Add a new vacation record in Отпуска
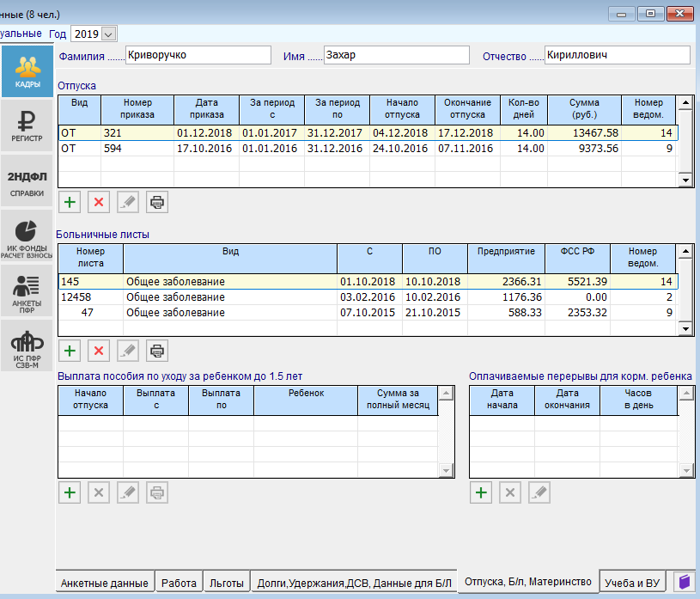Screen dimensions: 700x599 click(x=70, y=202)
